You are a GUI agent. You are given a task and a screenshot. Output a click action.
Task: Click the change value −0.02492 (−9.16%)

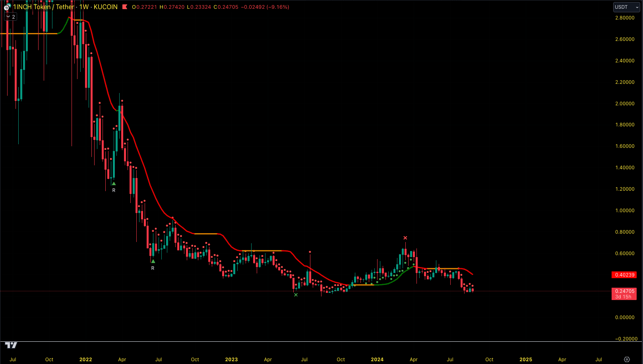pos(265,7)
